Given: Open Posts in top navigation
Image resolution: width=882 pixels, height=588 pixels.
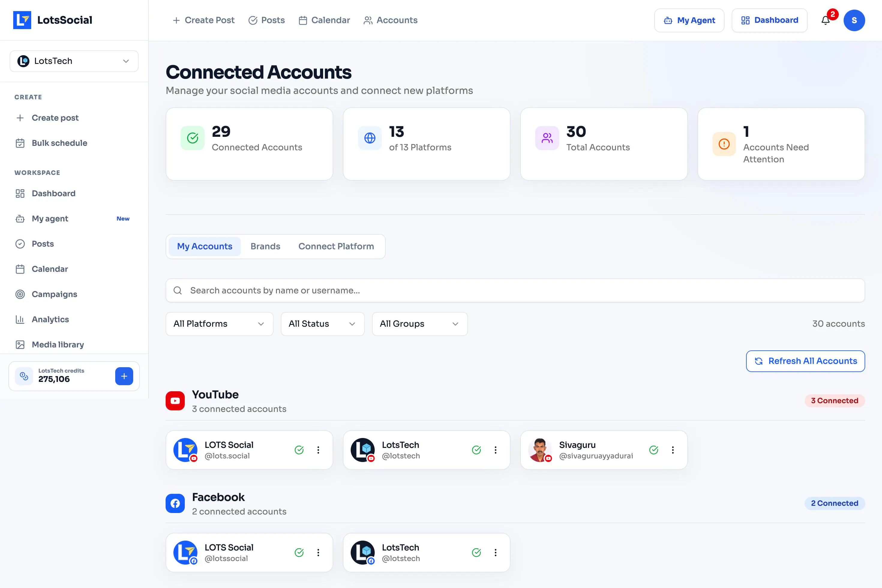Looking at the screenshot, I should click(267, 20).
